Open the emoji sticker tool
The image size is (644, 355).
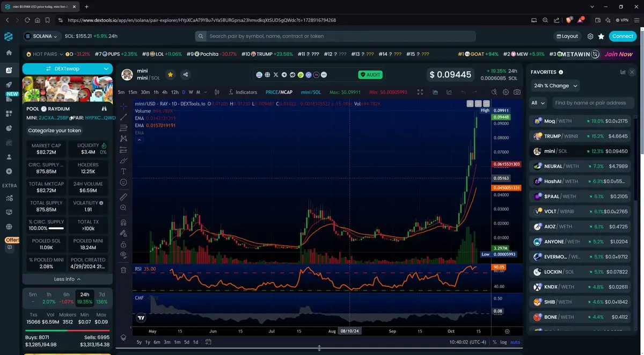coord(123,183)
